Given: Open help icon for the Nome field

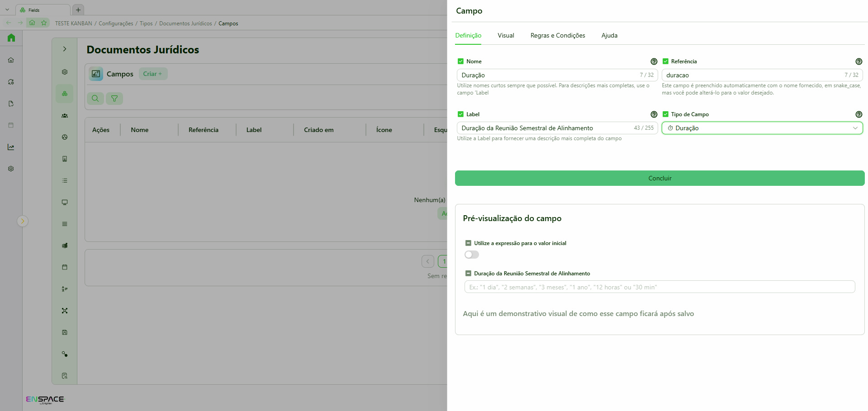Looking at the screenshot, I should point(654,61).
